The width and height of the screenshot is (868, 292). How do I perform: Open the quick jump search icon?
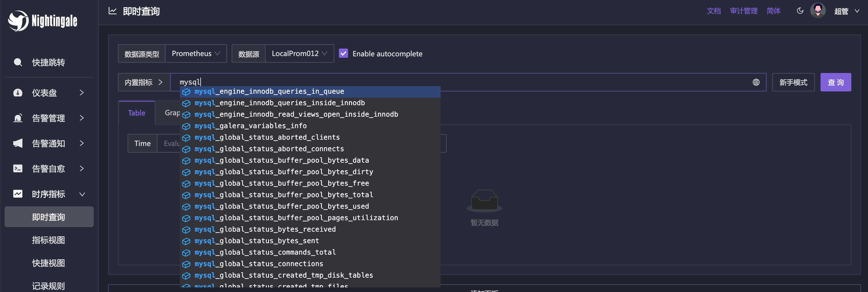(x=18, y=62)
